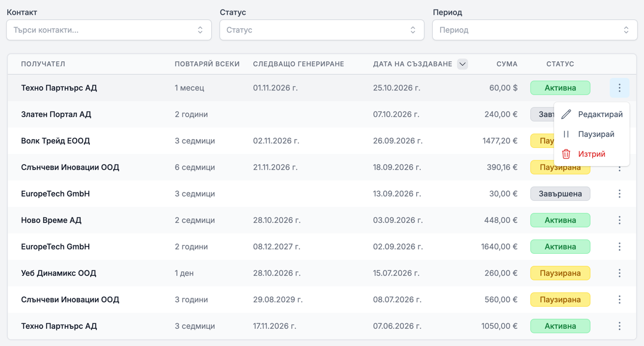Click the 1 ден repeat interval cell
Screen dimensions: 644x346
coord(184,273)
